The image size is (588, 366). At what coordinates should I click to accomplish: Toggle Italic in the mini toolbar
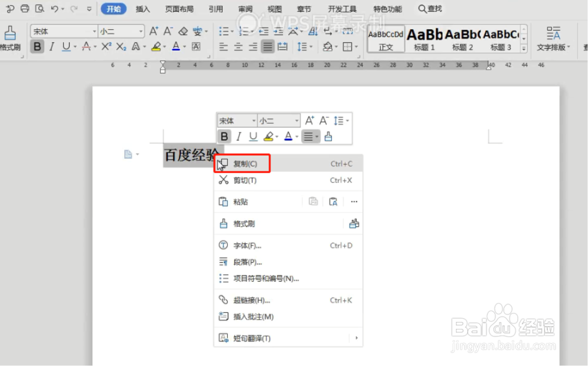239,137
